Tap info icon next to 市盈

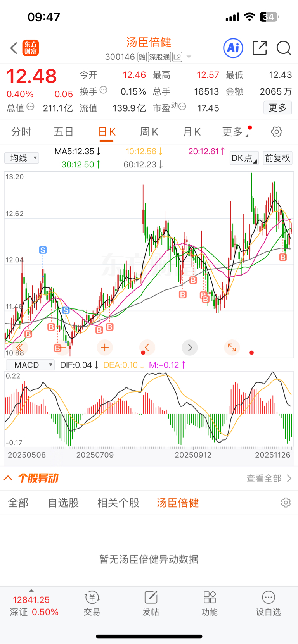pyautogui.click(x=182, y=107)
